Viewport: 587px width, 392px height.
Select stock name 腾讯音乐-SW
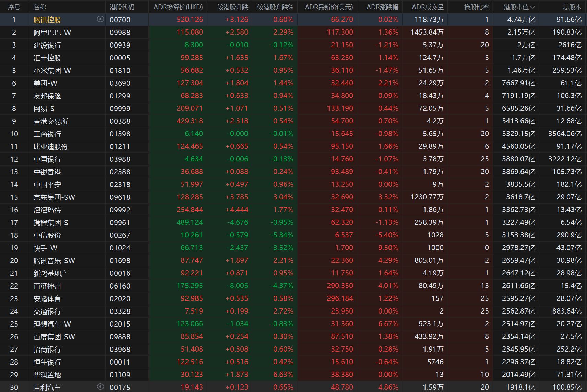click(54, 261)
